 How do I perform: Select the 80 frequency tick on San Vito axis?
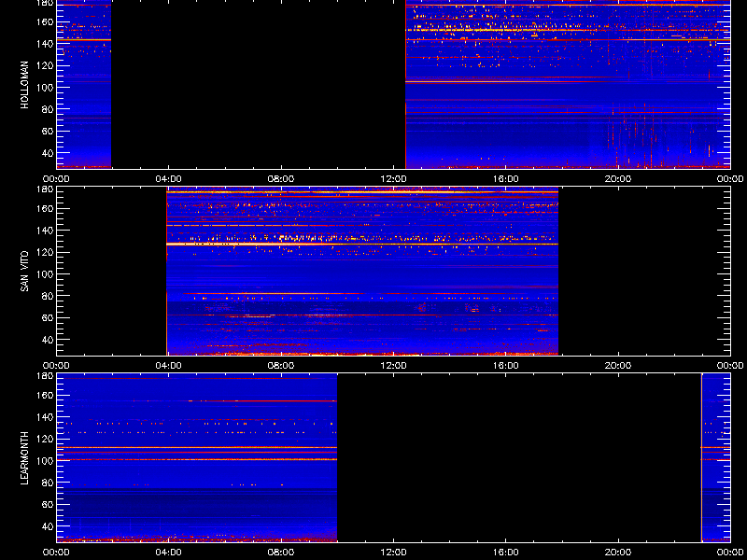(47, 296)
